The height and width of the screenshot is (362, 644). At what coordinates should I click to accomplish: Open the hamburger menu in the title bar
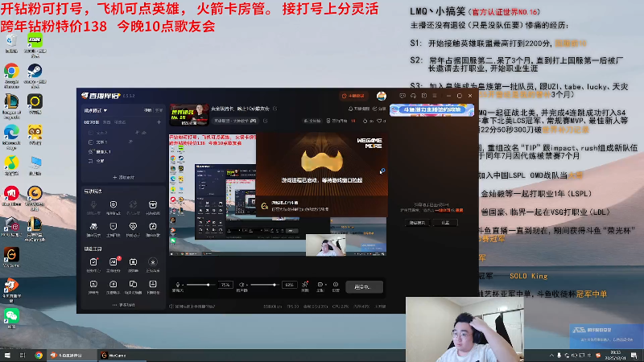click(x=435, y=96)
